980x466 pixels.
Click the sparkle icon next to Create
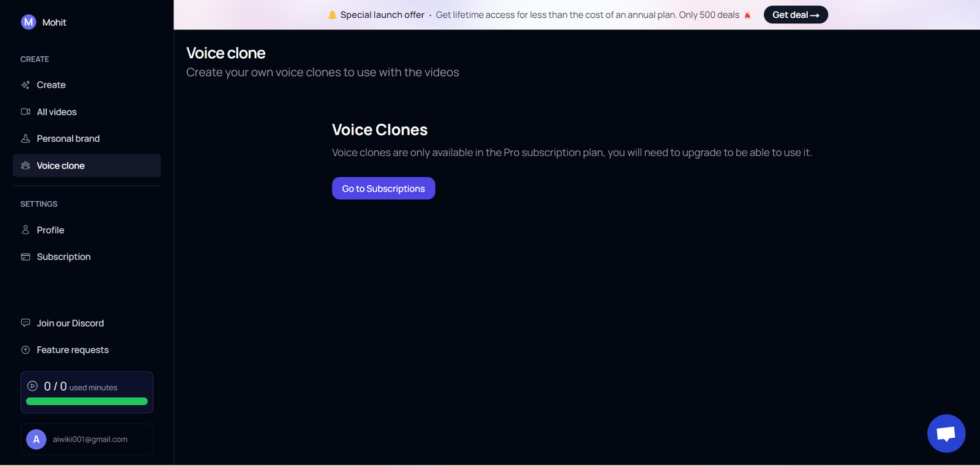tap(26, 85)
